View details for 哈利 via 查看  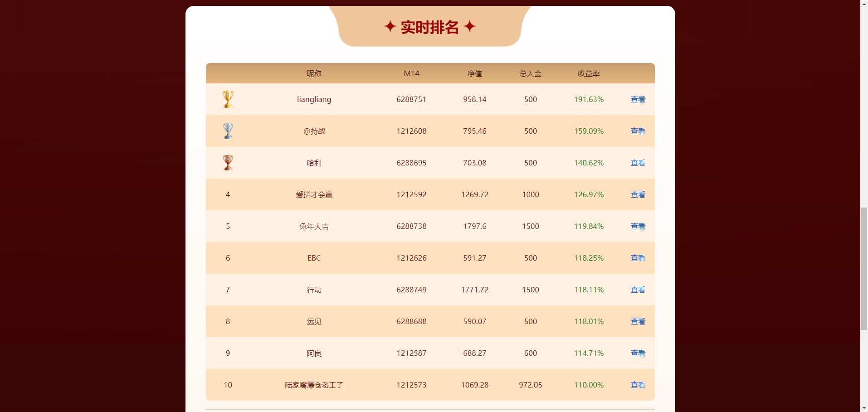coord(638,163)
